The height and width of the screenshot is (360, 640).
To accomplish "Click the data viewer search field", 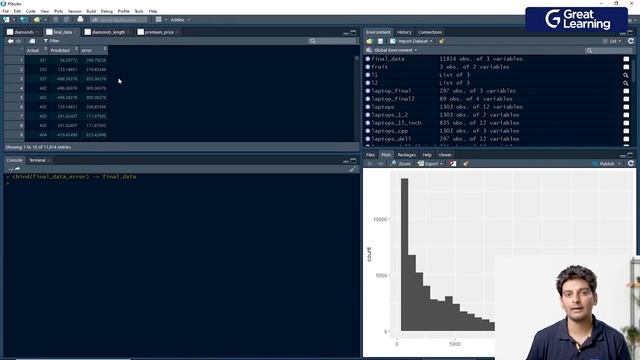I will point(333,41).
